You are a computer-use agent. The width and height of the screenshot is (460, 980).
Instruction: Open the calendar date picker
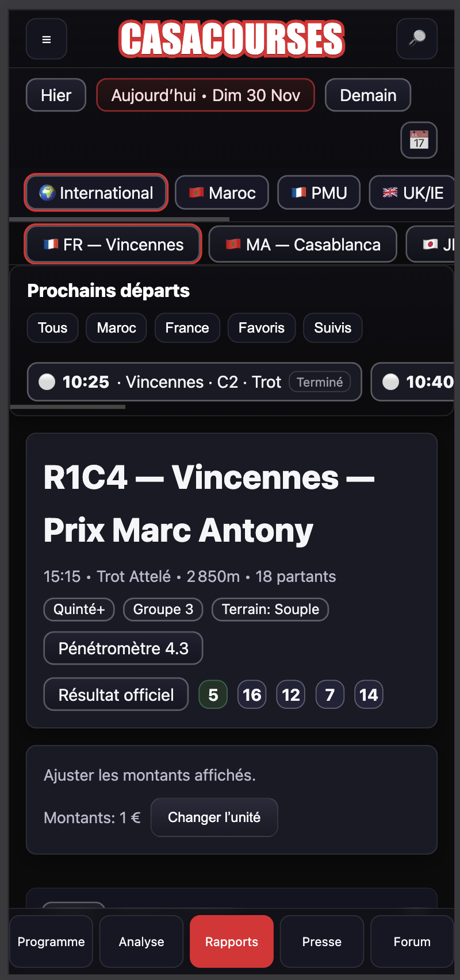point(419,140)
